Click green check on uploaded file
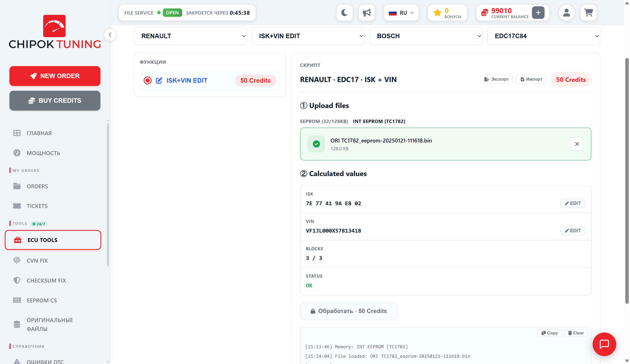The image size is (630, 364). (316, 144)
